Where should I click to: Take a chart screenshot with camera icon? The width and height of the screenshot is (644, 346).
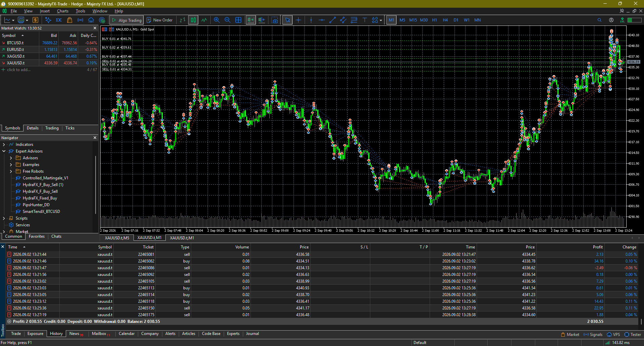[275, 20]
